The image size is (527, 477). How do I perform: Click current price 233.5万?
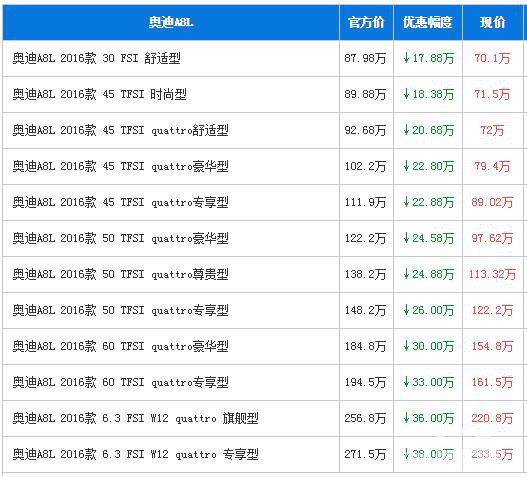coord(492,454)
